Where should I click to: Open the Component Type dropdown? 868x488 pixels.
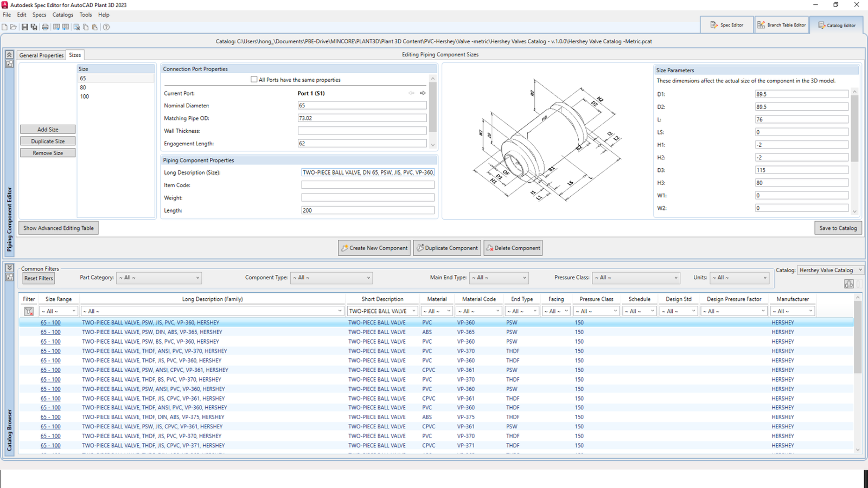331,278
